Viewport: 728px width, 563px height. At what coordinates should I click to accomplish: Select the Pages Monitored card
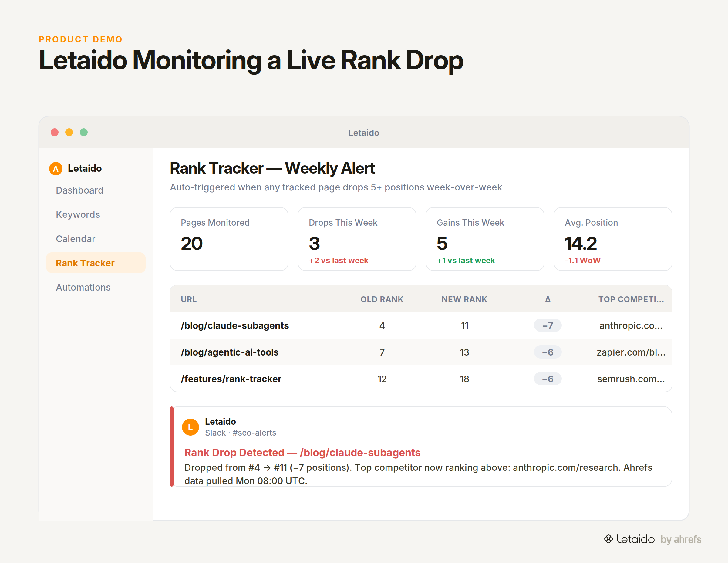(x=229, y=239)
